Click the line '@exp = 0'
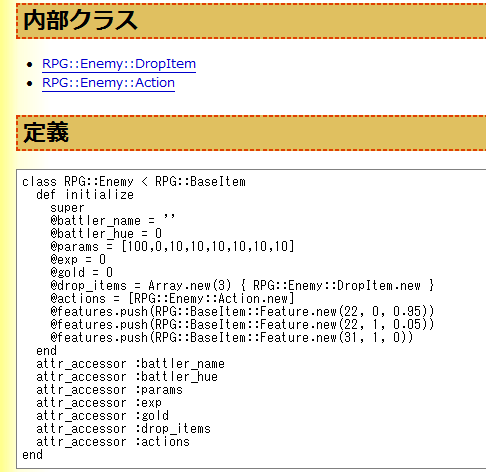Screen dimensions: 486x472 coord(78,260)
